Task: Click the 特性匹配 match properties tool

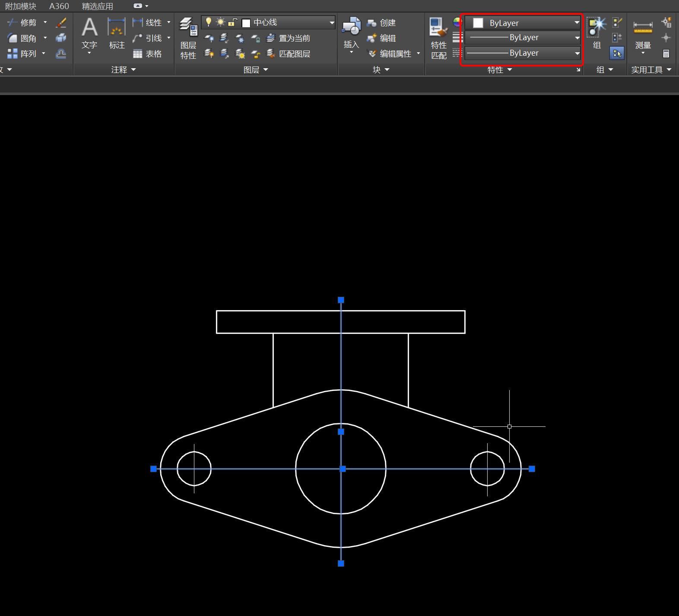Action: point(438,38)
